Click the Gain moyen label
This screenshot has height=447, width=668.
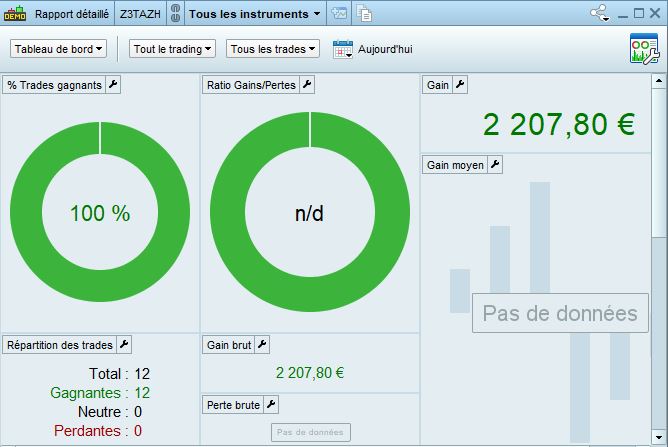pyautogui.click(x=455, y=165)
